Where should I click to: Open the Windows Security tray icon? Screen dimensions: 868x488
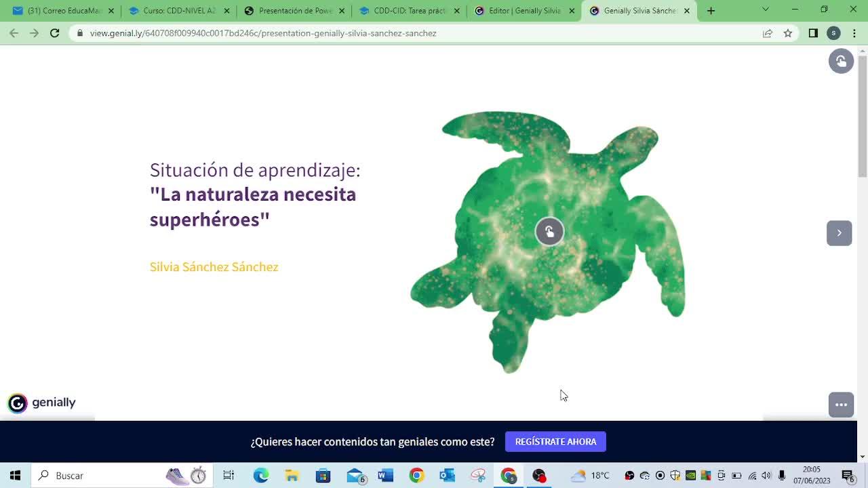coord(675,476)
